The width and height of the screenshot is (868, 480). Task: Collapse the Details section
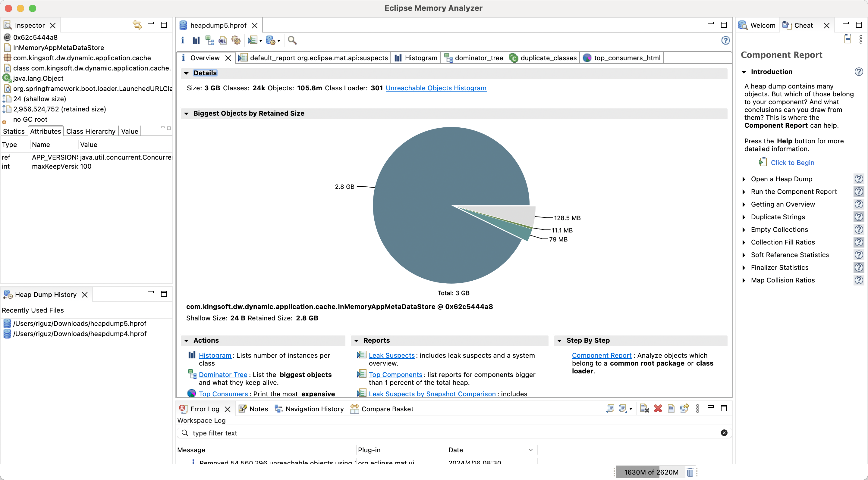[x=186, y=73]
